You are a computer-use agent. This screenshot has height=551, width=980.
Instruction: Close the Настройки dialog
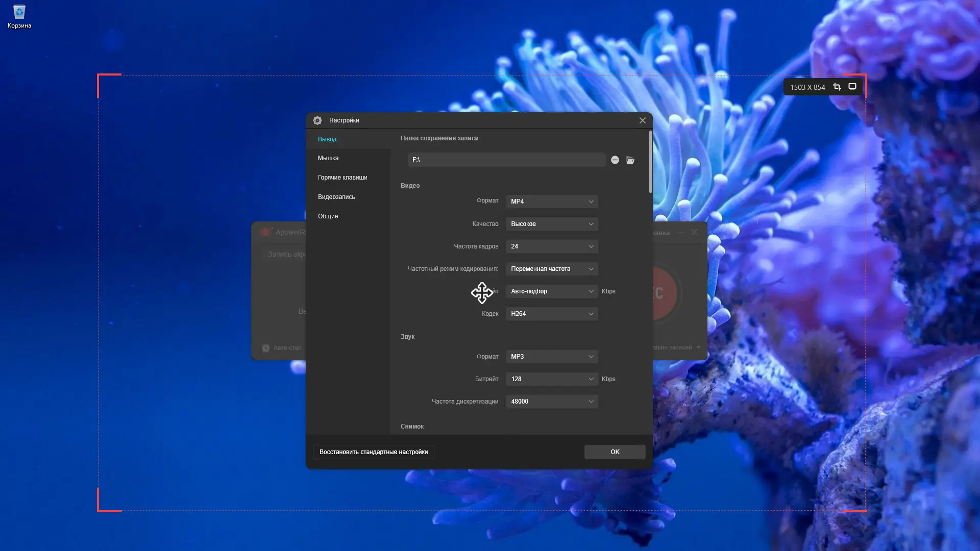pyautogui.click(x=643, y=120)
